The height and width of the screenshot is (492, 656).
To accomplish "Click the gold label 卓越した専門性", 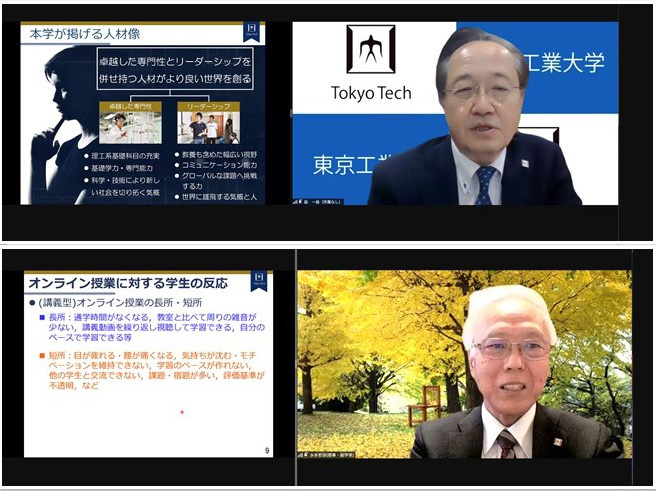I will pos(131,107).
